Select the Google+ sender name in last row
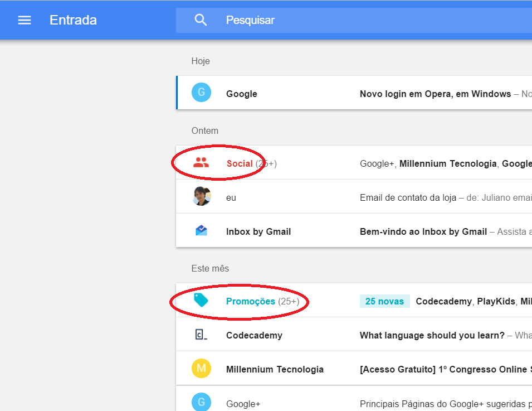This screenshot has width=532, height=411. (x=243, y=404)
